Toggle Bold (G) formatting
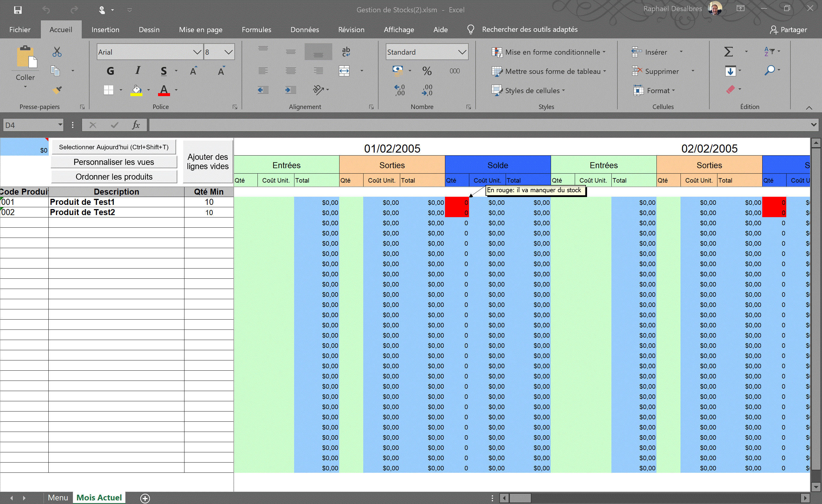Viewport: 822px width, 504px height. click(111, 71)
